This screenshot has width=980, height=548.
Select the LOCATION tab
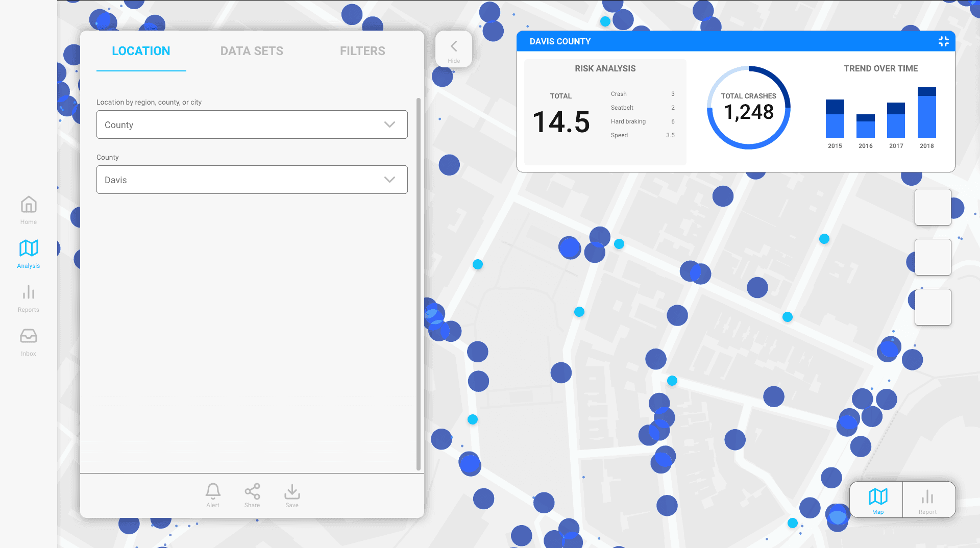pyautogui.click(x=141, y=51)
